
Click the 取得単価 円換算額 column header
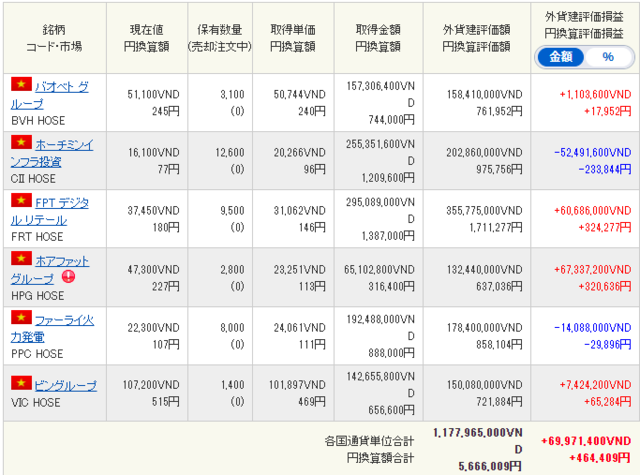(293, 38)
